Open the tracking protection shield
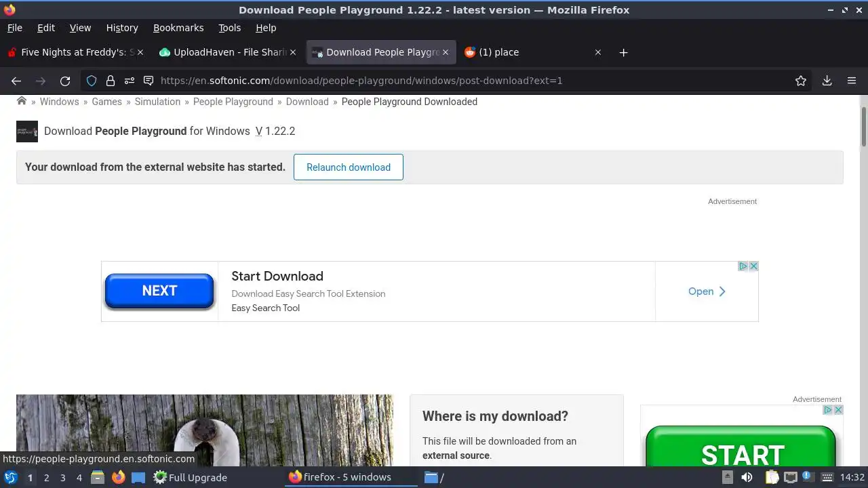The width and height of the screenshot is (868, 488). (x=92, y=81)
